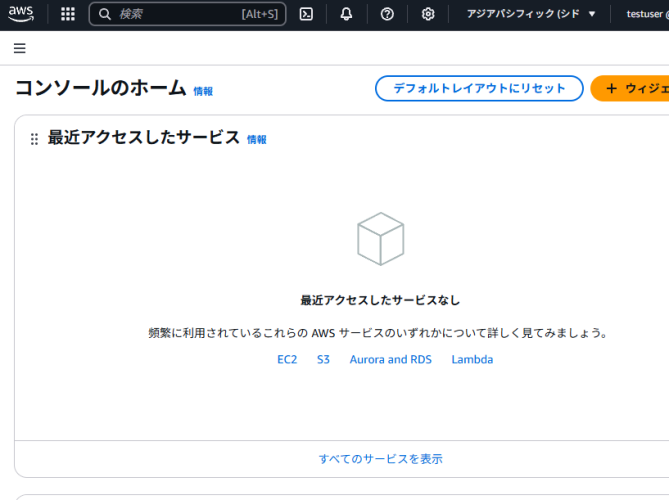Click the empty cube illustration
Screen dimensions: 669x500
tap(381, 239)
